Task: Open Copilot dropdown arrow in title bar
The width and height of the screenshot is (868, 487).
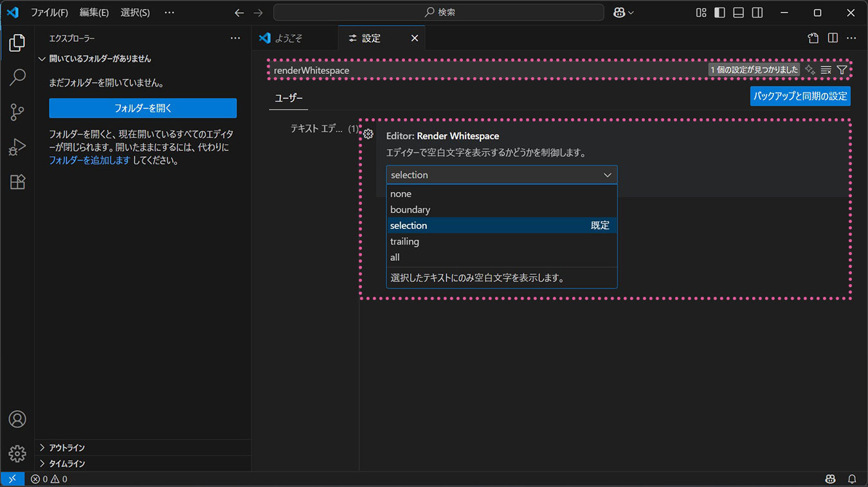Action: point(631,12)
